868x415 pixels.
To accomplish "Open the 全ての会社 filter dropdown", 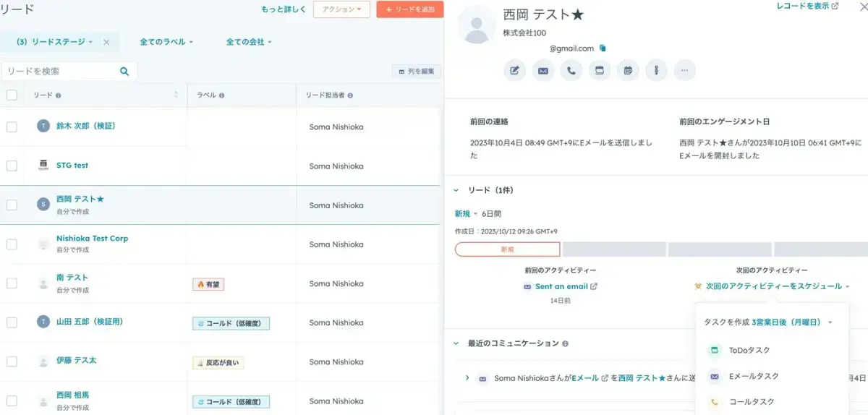I will pyautogui.click(x=249, y=42).
